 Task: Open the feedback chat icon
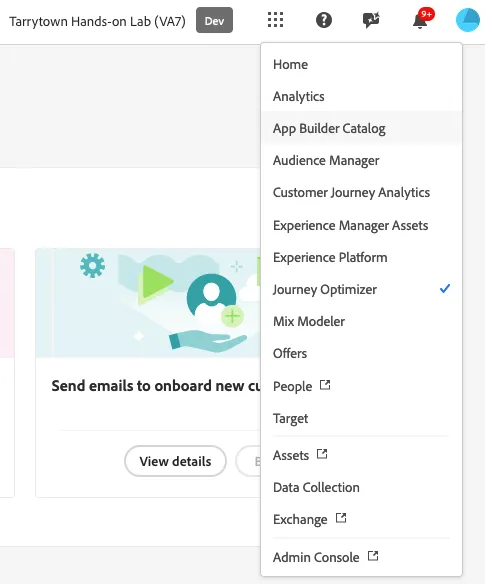coord(371,20)
